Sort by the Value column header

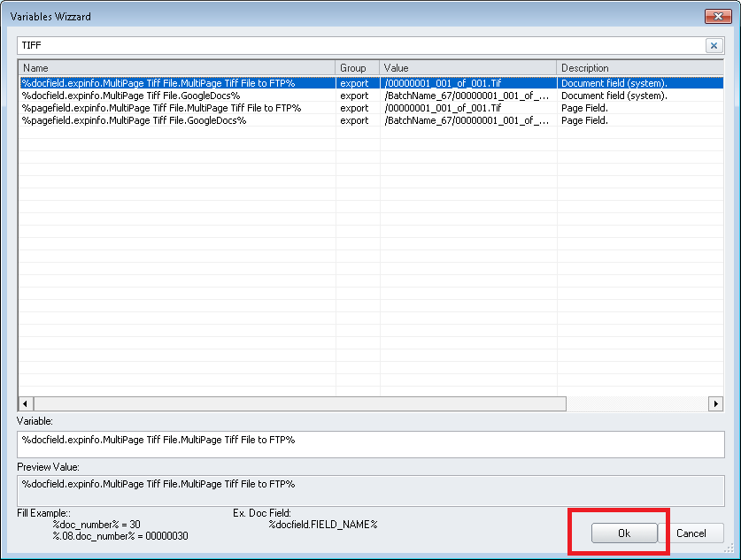[467, 68]
